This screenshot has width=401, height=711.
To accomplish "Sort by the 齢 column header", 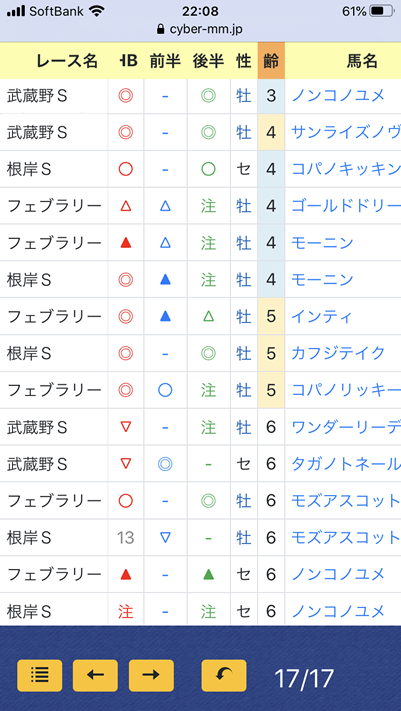I will tap(271, 60).
